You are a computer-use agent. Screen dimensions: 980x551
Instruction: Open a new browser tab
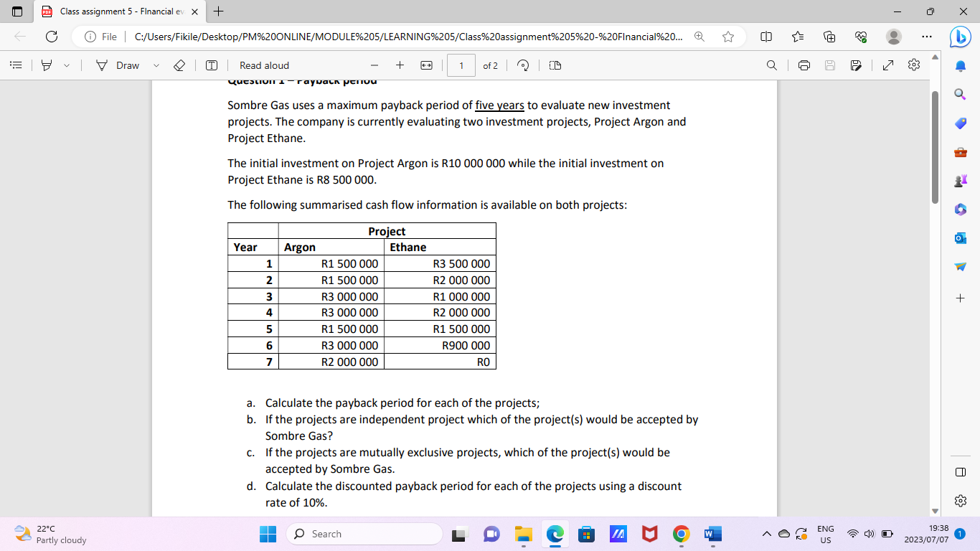point(218,11)
